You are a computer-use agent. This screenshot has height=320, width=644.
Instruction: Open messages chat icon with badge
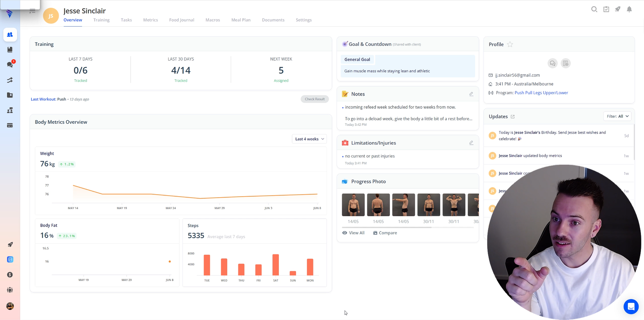[10, 65]
